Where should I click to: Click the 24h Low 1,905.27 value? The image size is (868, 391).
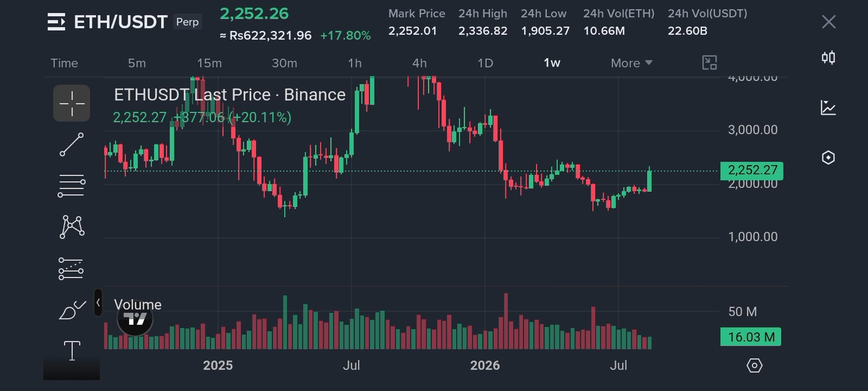[x=545, y=31]
